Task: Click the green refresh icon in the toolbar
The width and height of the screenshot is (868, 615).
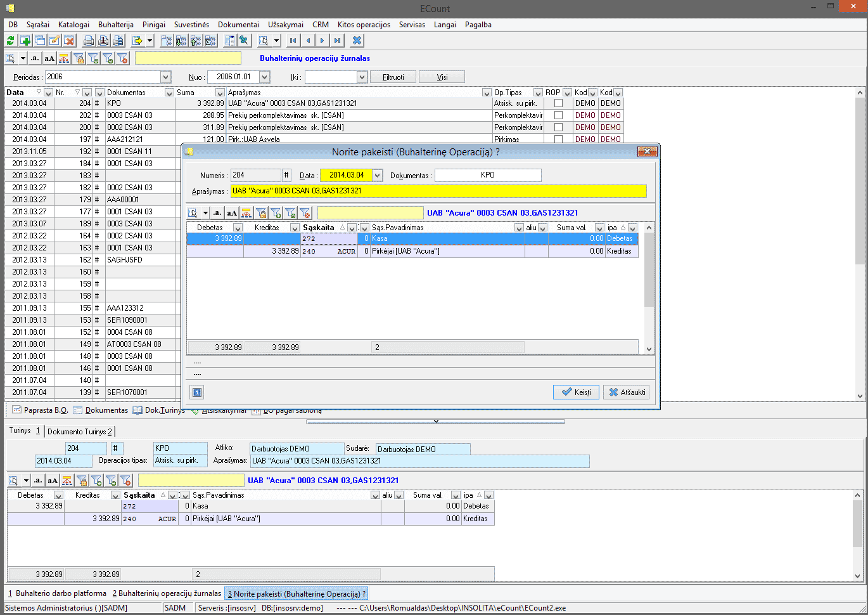Action: (10, 41)
